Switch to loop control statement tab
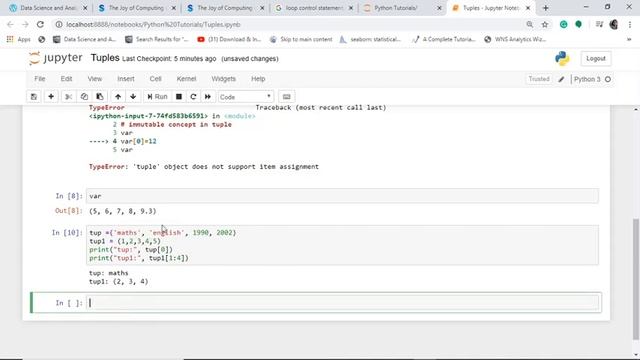Screen dimensions: 640x360 point(313,8)
